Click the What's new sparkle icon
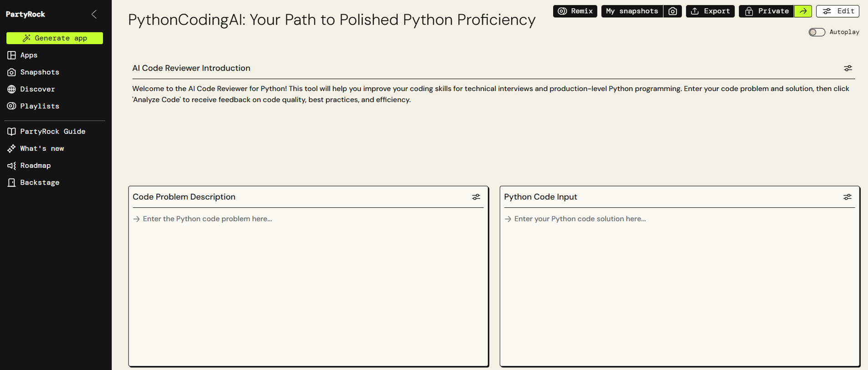Viewport: 868px width, 370px height. (11, 149)
